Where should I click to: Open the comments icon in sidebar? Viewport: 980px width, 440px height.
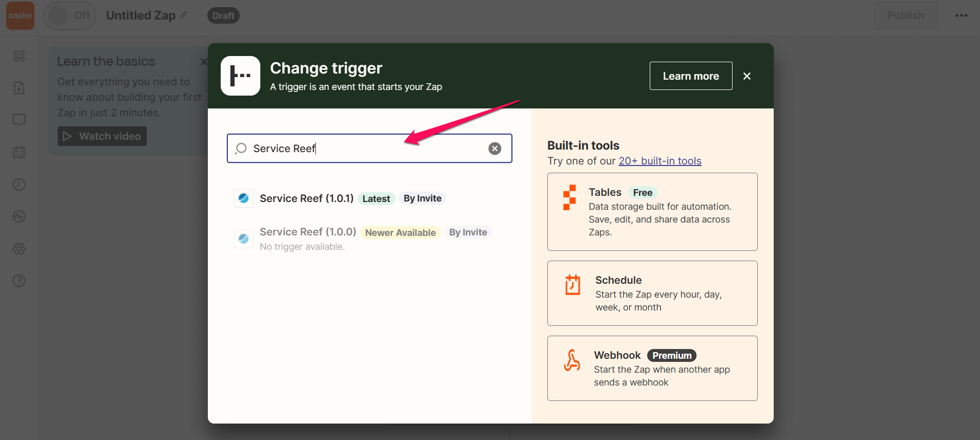pyautogui.click(x=19, y=120)
